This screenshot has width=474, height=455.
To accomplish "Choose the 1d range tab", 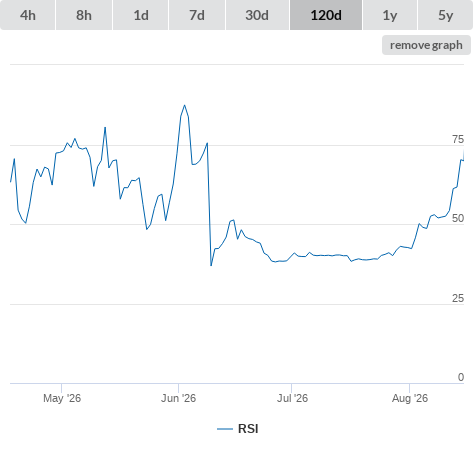I will (141, 15).
